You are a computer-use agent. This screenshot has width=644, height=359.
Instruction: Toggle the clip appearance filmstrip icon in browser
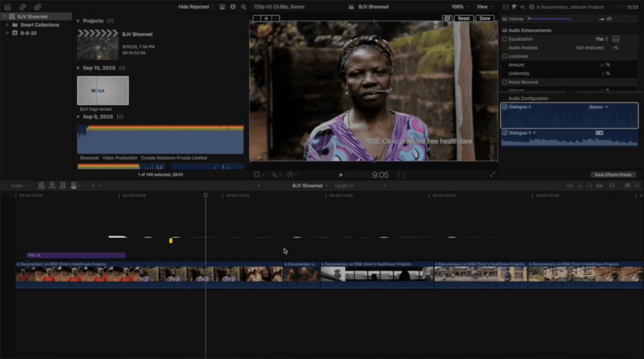[222, 7]
